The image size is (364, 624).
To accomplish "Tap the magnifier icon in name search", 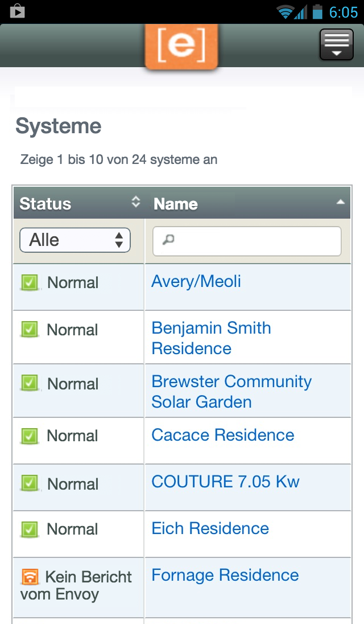I will pyautogui.click(x=168, y=240).
